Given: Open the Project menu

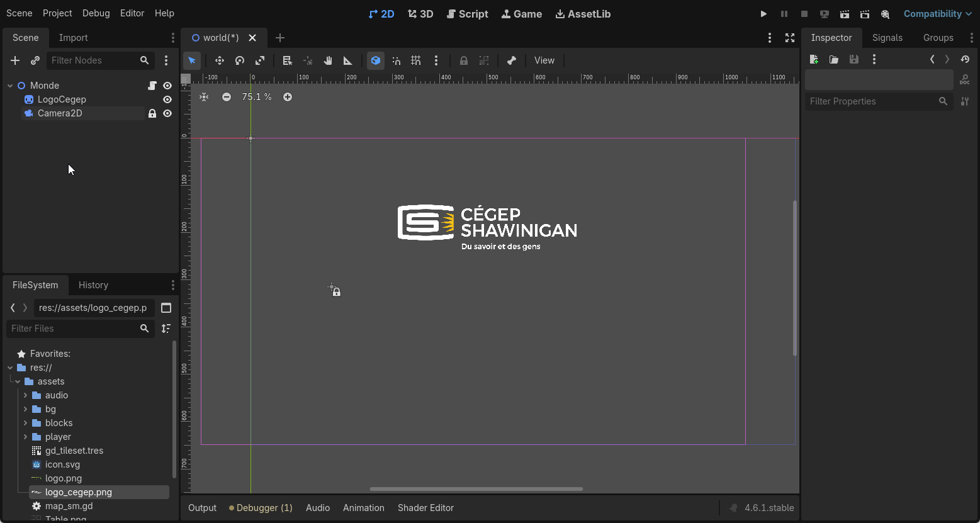Looking at the screenshot, I should coord(57,13).
